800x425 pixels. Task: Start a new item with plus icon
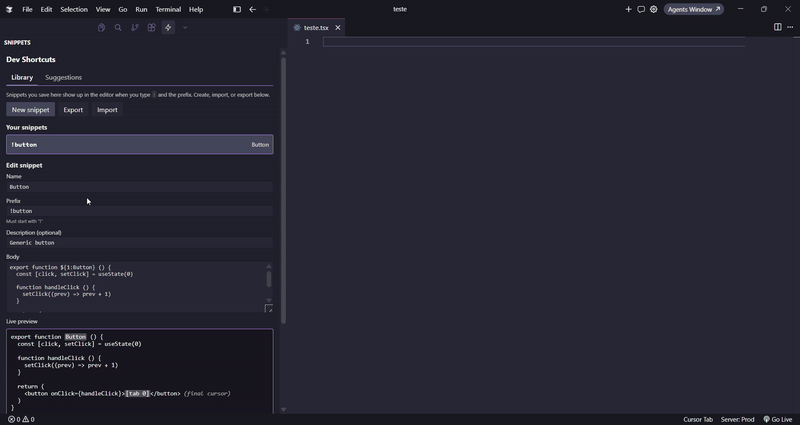tap(629, 9)
